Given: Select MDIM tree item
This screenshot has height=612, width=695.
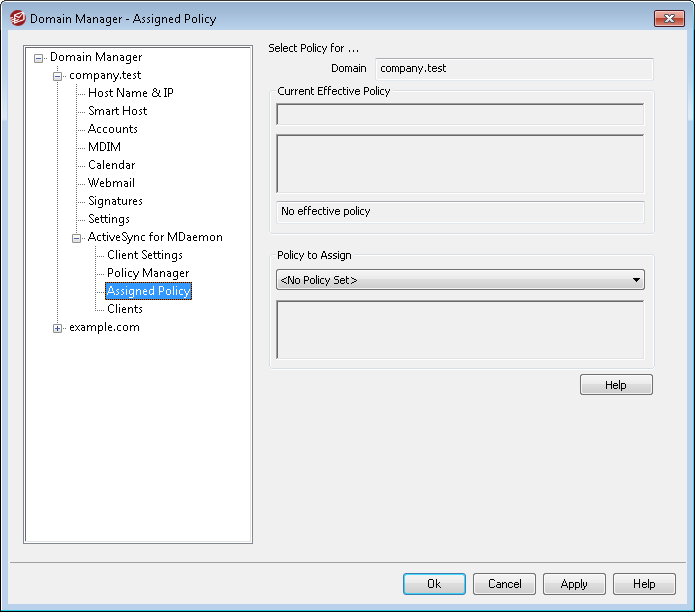Looking at the screenshot, I should coord(104,147).
